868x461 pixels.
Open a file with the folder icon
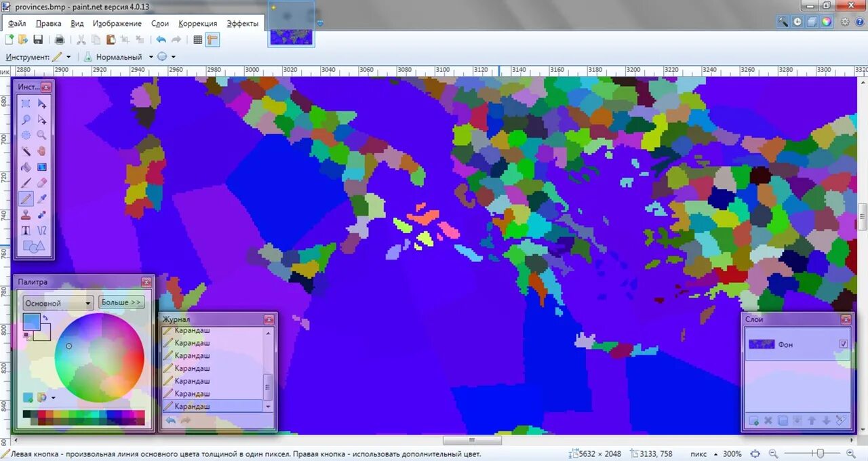click(x=23, y=40)
